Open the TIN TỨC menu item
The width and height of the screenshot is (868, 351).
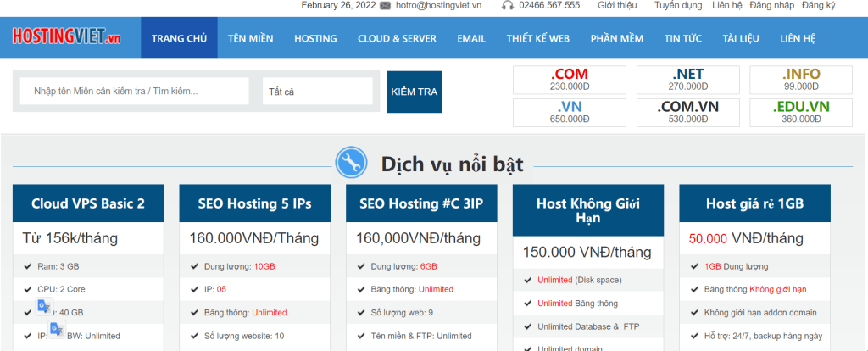tap(683, 38)
